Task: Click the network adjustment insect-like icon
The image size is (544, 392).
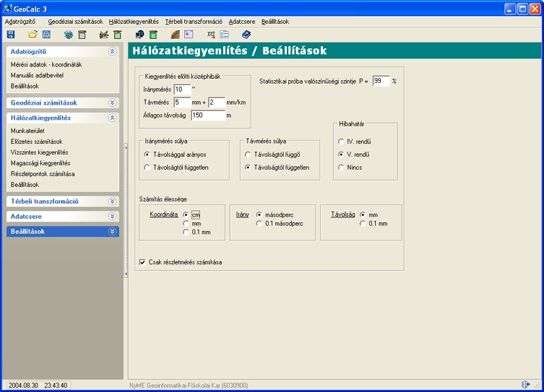Action: click(104, 35)
